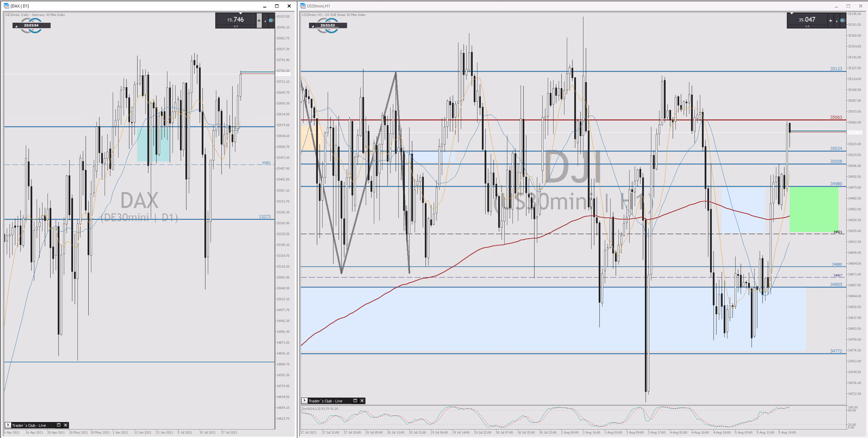868x438 pixels.
Task: Click the green rectangle zone on US30mini chart
Action: 814,209
